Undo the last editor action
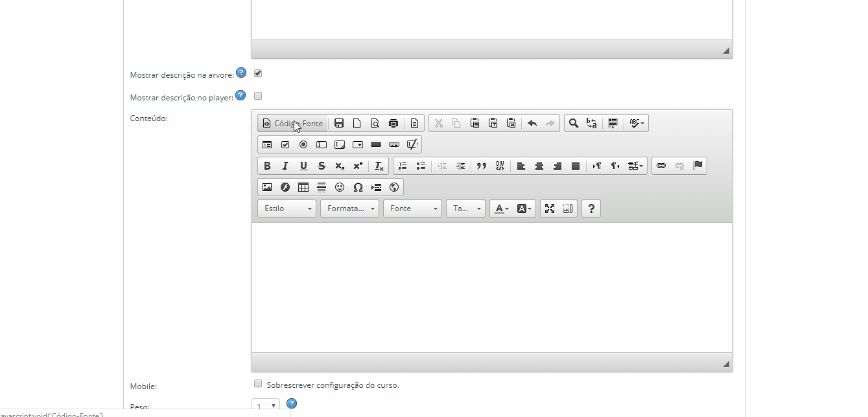Viewport: 868px width, 417px height. (532, 123)
